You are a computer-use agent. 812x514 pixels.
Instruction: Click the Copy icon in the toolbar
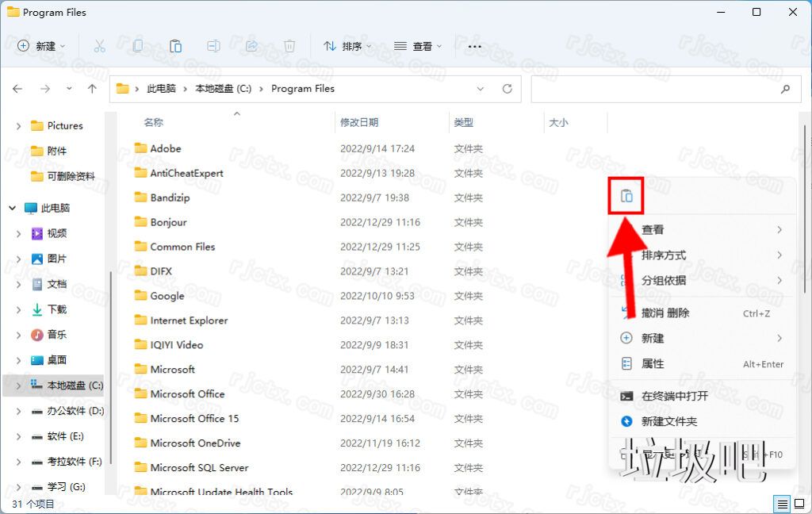click(x=138, y=46)
